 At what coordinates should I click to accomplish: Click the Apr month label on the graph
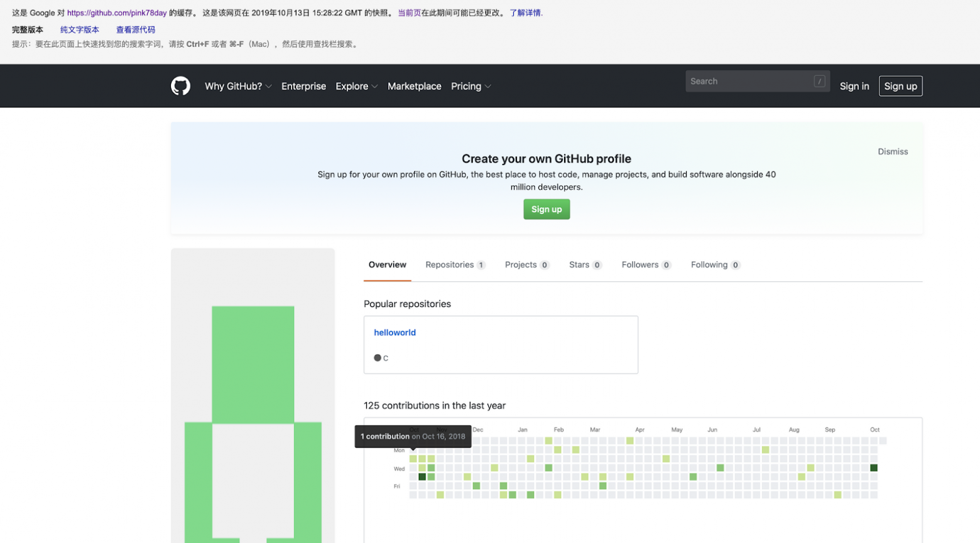(640, 430)
